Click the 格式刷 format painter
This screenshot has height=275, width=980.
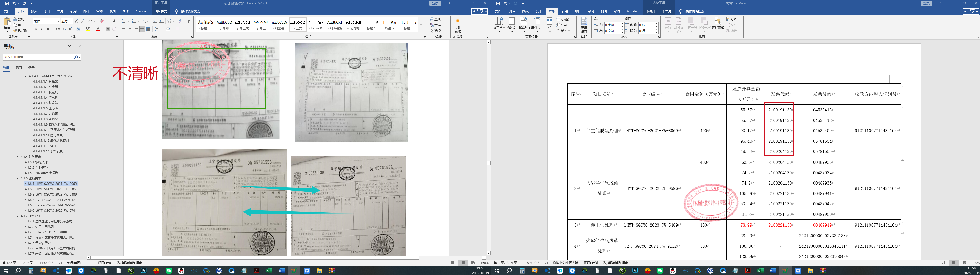[x=20, y=31]
